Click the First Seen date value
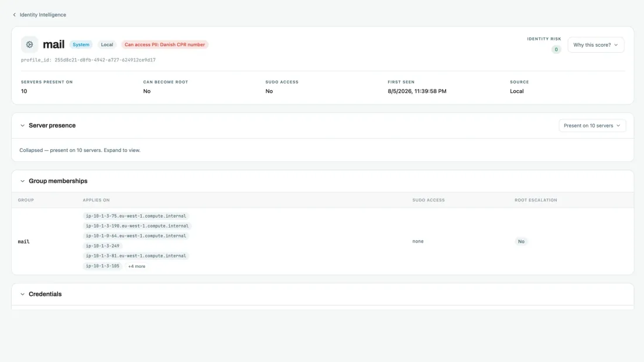644x362 pixels. click(x=417, y=91)
